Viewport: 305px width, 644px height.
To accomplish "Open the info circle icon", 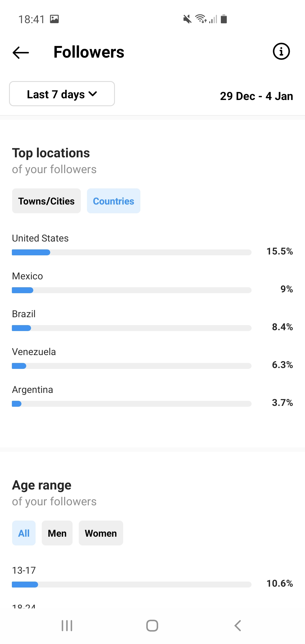I will tap(281, 51).
